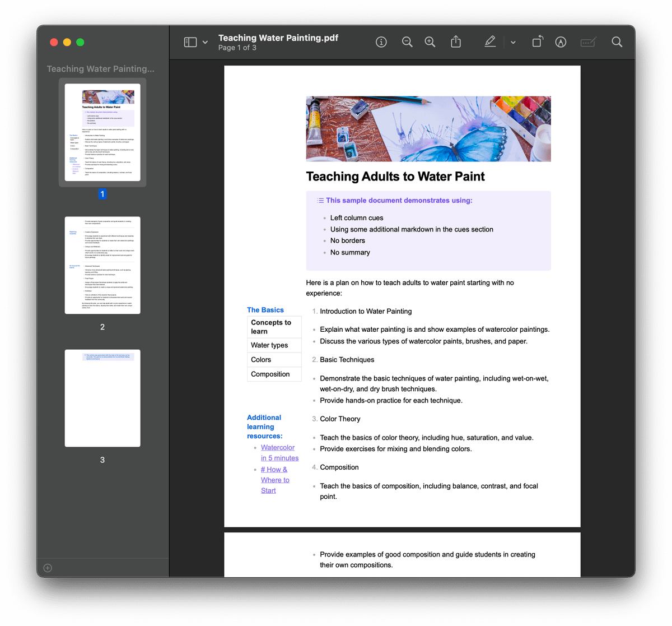
Task: Rotate the page with rotate icon
Action: point(537,42)
